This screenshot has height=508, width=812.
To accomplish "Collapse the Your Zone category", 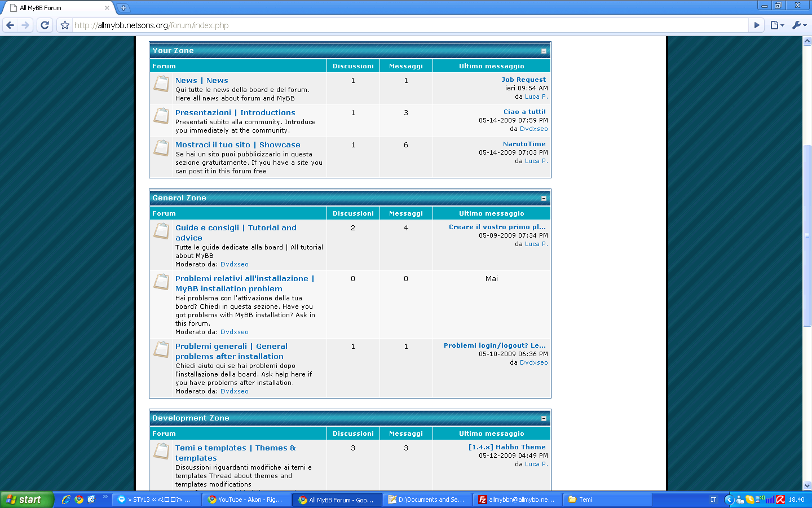I will [x=544, y=51].
